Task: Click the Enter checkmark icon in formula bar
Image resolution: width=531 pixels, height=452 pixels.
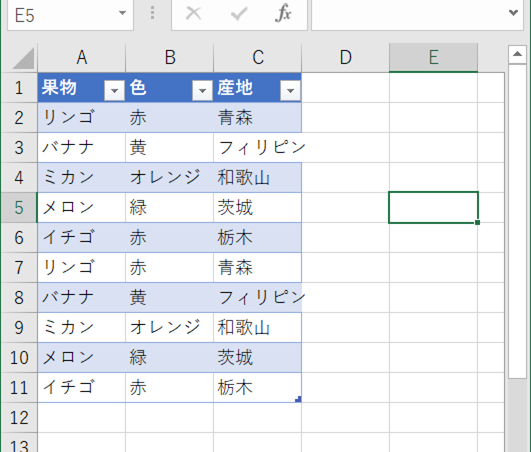Action: 239,14
